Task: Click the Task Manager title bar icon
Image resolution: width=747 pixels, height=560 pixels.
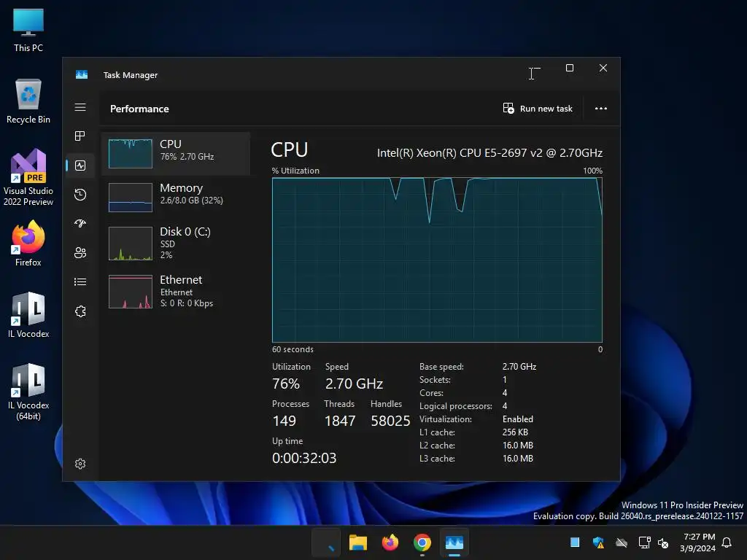Action: click(82, 75)
